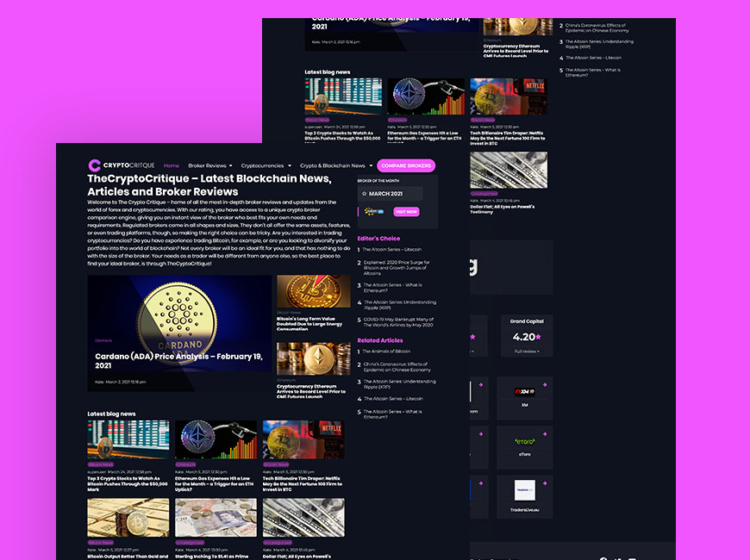Viewport: 750px width, 560px height.
Task: Click Ethereum tag under gas pump thumbnail, front page
Action: click(x=185, y=464)
